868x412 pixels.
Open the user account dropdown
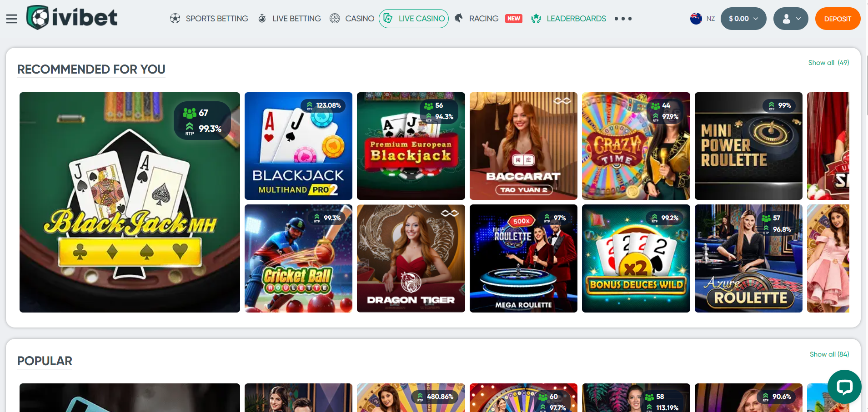pyautogui.click(x=791, y=19)
